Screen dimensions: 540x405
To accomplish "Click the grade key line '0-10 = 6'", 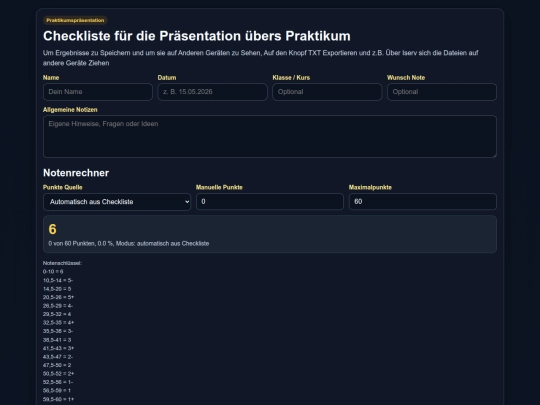I will click(53, 272).
